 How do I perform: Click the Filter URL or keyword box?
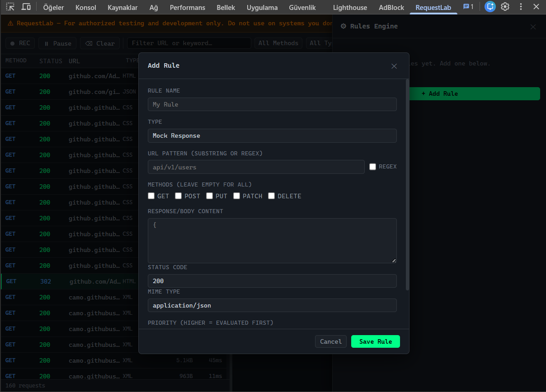coord(189,43)
